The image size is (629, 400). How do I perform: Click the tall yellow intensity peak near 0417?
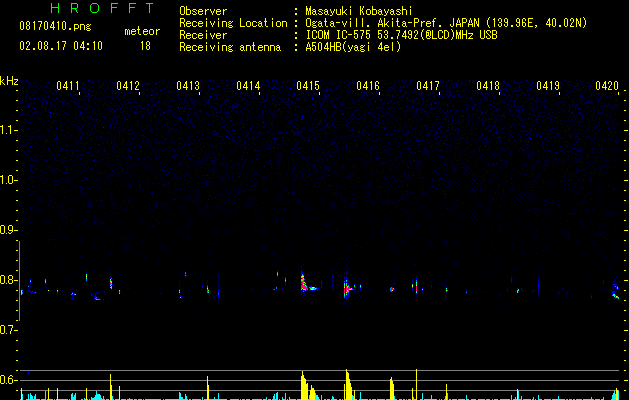[416, 384]
